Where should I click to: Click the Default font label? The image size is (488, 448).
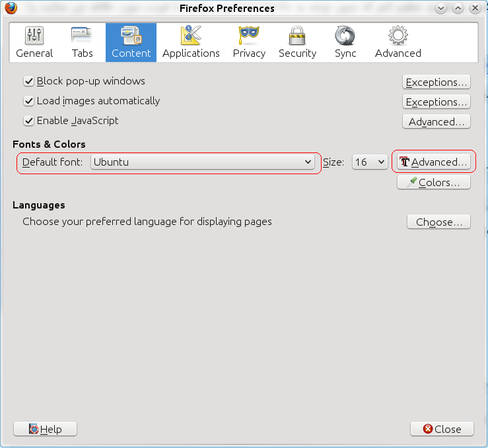(53, 162)
